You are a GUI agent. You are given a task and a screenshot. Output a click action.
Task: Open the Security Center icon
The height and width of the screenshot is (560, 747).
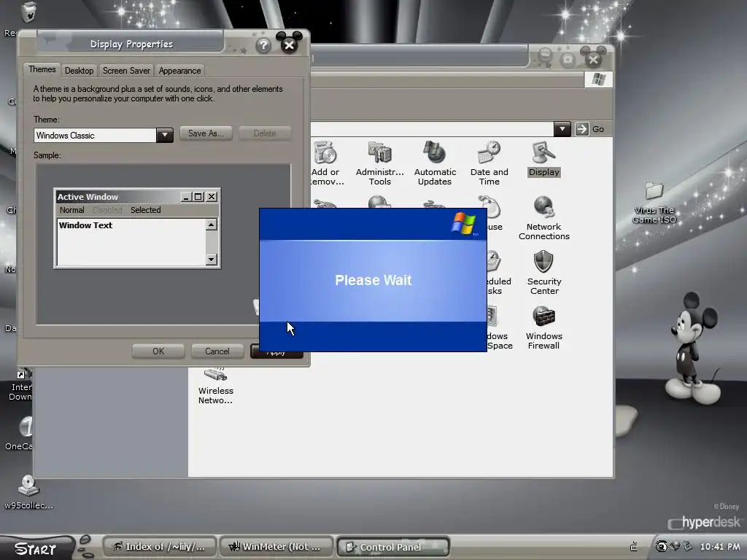(544, 273)
